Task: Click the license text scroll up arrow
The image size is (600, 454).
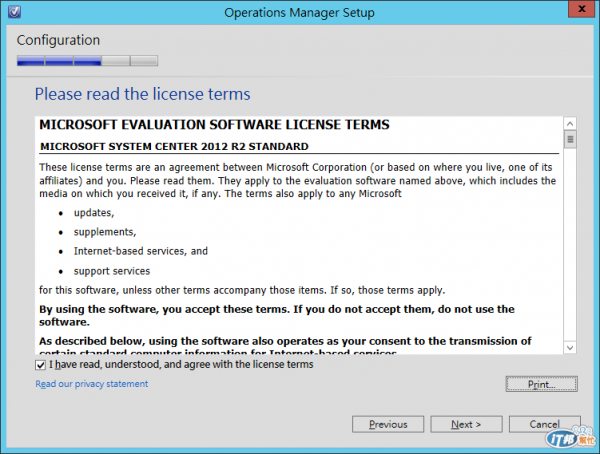Action: pyautogui.click(x=570, y=124)
